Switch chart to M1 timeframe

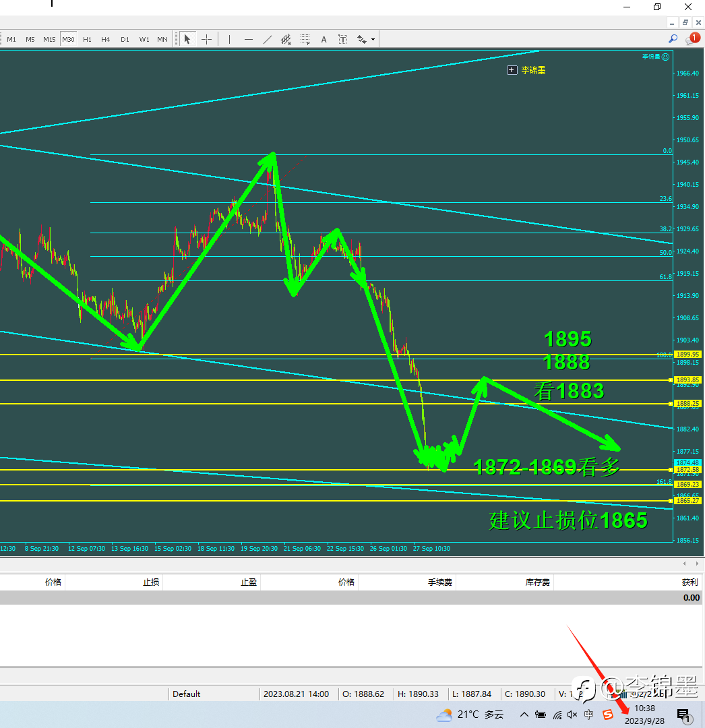tap(11, 40)
